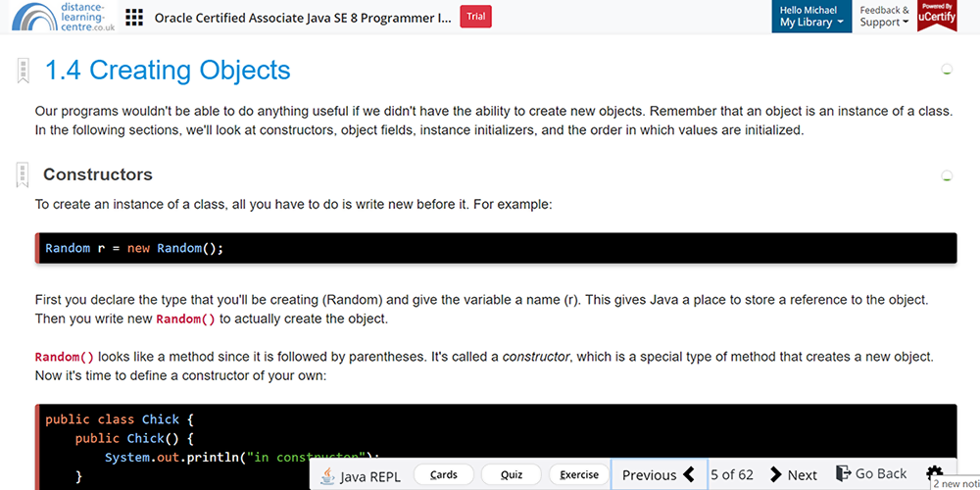This screenshot has height=490, width=980.
Task: Go to the Previous page
Action: coord(658,475)
